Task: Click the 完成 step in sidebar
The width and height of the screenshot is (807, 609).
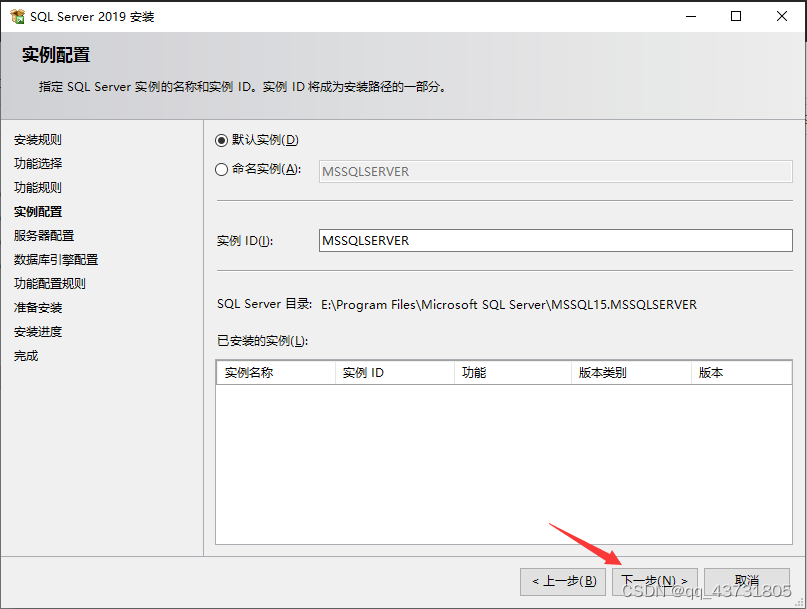Action: coord(26,356)
